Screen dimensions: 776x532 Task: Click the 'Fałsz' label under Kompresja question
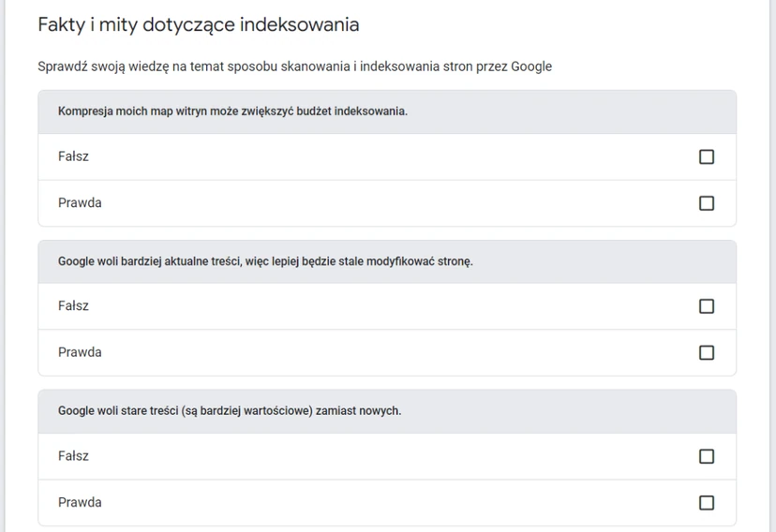(73, 156)
